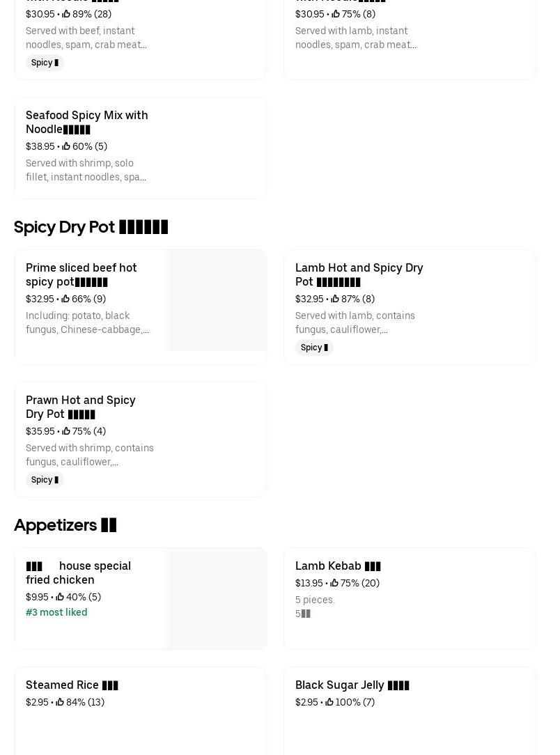Open Seafood Spicy Mix with Noodle item
This screenshot has height=755, width=560.
point(87,123)
